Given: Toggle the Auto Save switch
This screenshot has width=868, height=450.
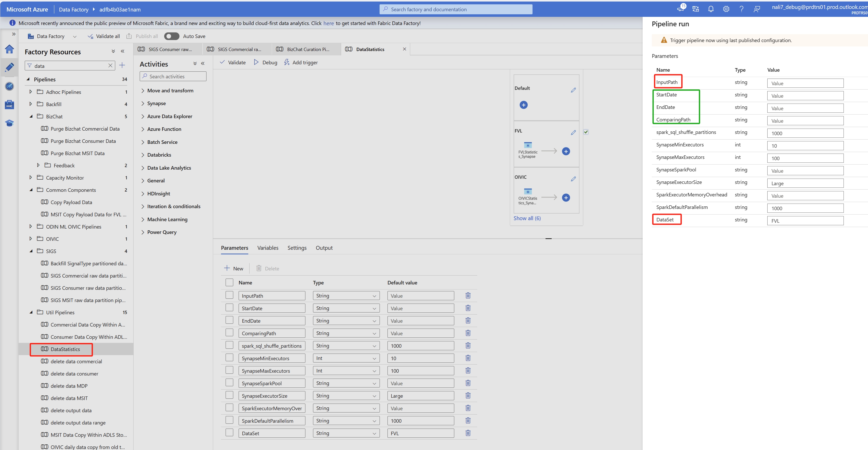Looking at the screenshot, I should 172,36.
